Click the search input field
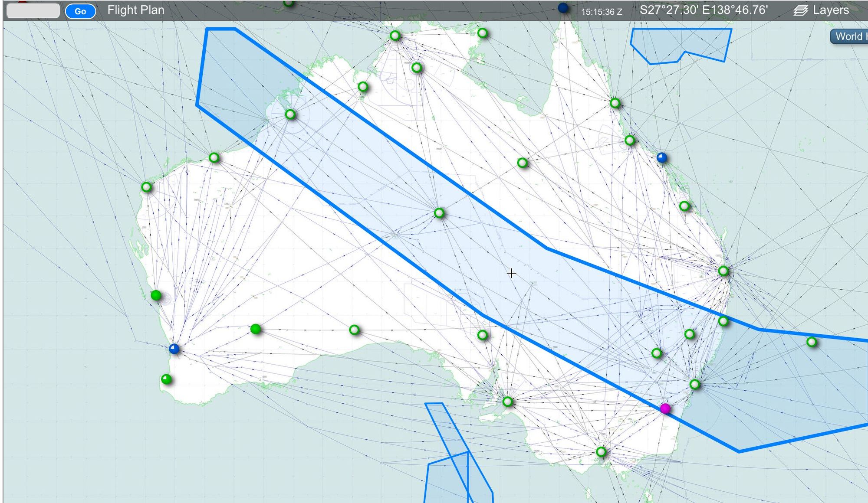Viewport: 868px width, 503px height. [x=33, y=11]
